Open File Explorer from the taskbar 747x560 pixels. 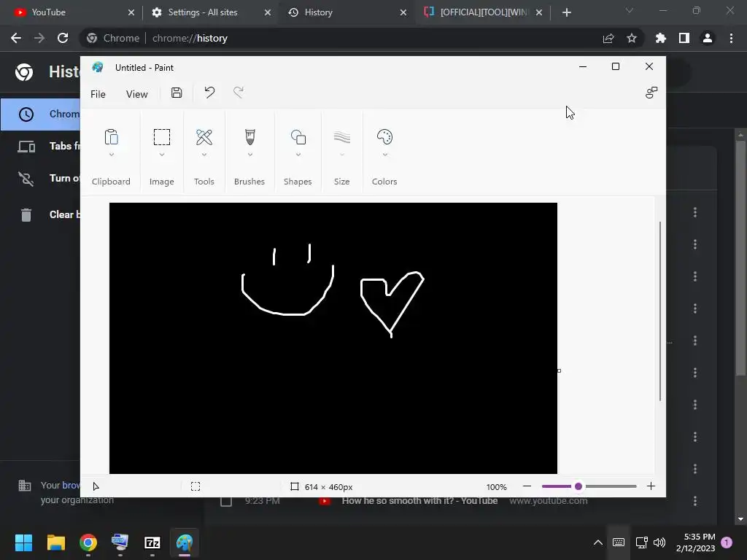pos(55,542)
